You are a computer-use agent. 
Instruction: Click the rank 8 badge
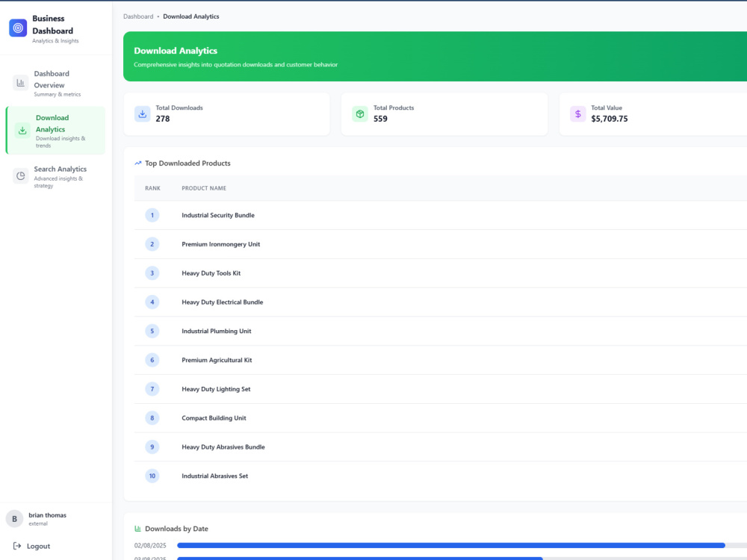pos(152,418)
